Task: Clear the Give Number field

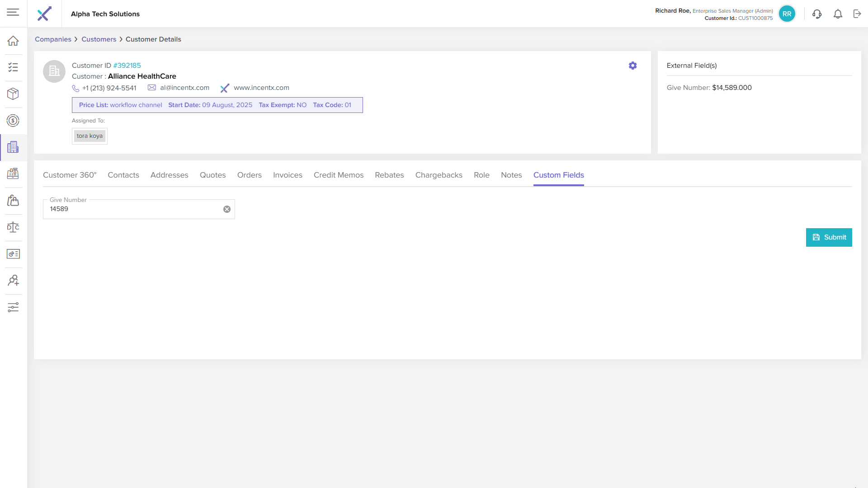Action: pyautogui.click(x=227, y=209)
